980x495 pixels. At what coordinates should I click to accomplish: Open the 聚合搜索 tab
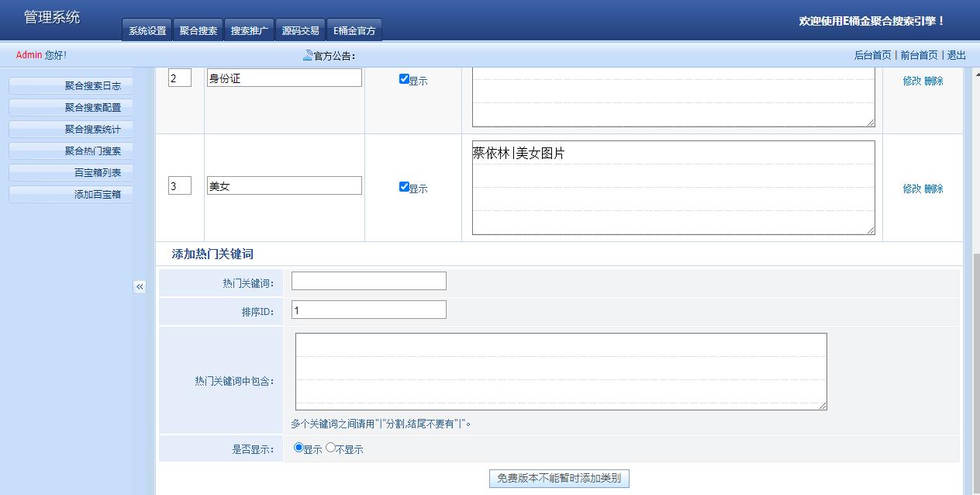point(198,30)
